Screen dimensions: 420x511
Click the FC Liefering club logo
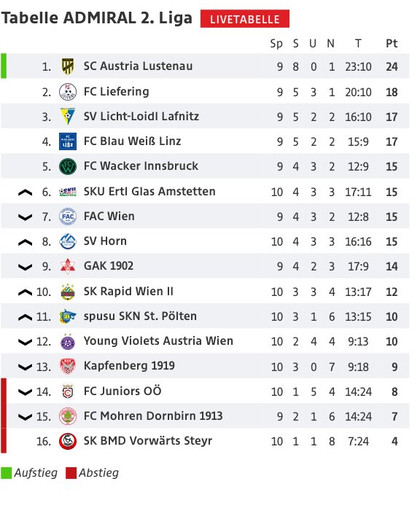(x=68, y=92)
